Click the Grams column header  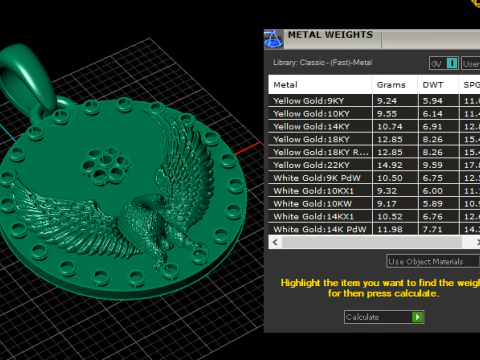395,85
